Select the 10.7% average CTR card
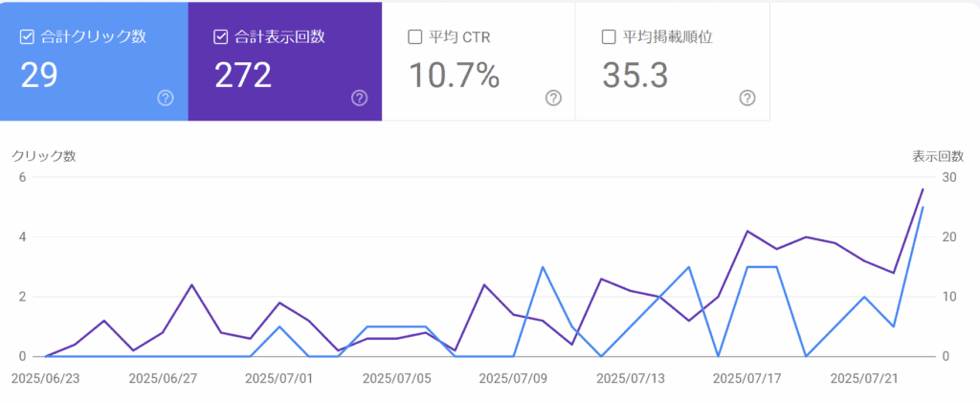 pos(479,61)
